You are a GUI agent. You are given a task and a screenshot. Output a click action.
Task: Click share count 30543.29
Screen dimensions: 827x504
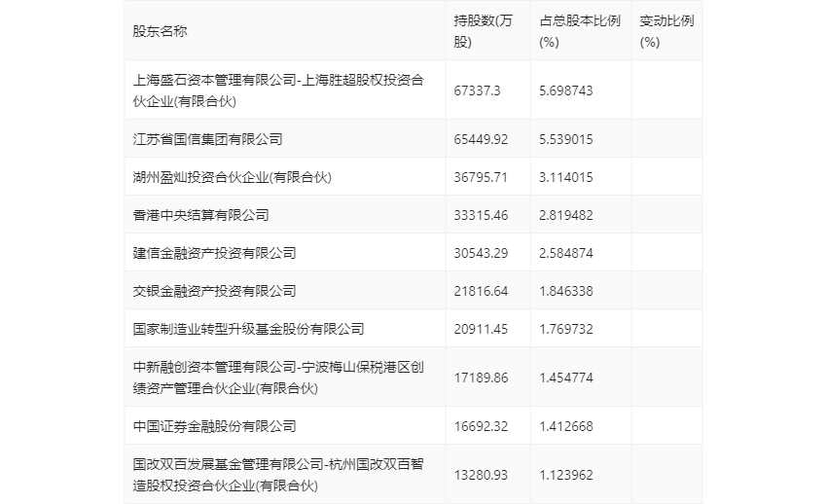tap(481, 253)
